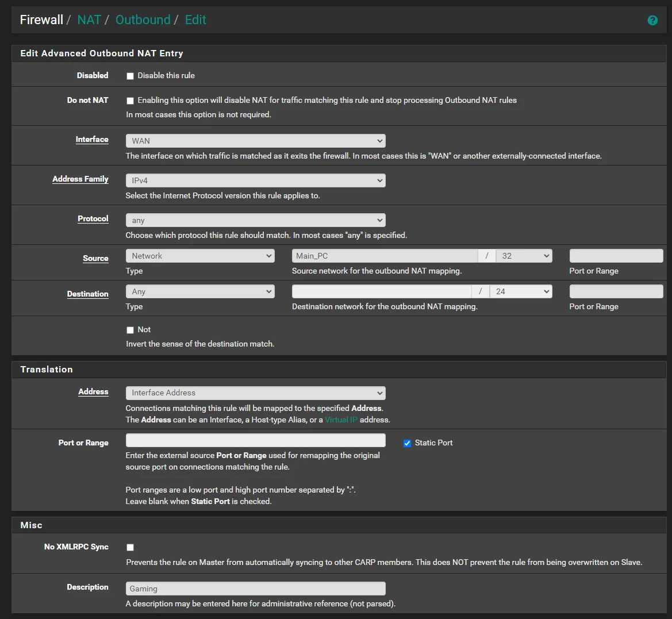Click the Description field containing Gaming
672x619 pixels.
point(255,589)
